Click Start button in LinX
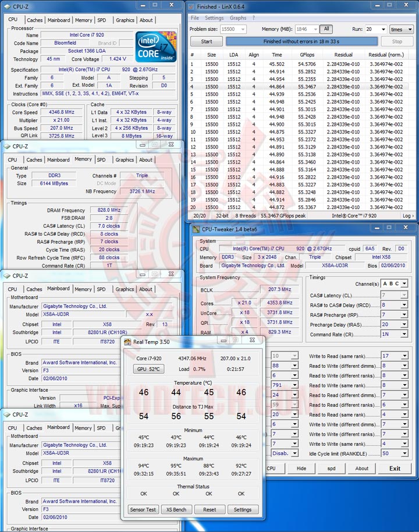The height and width of the screenshot is (532, 419). (x=206, y=41)
